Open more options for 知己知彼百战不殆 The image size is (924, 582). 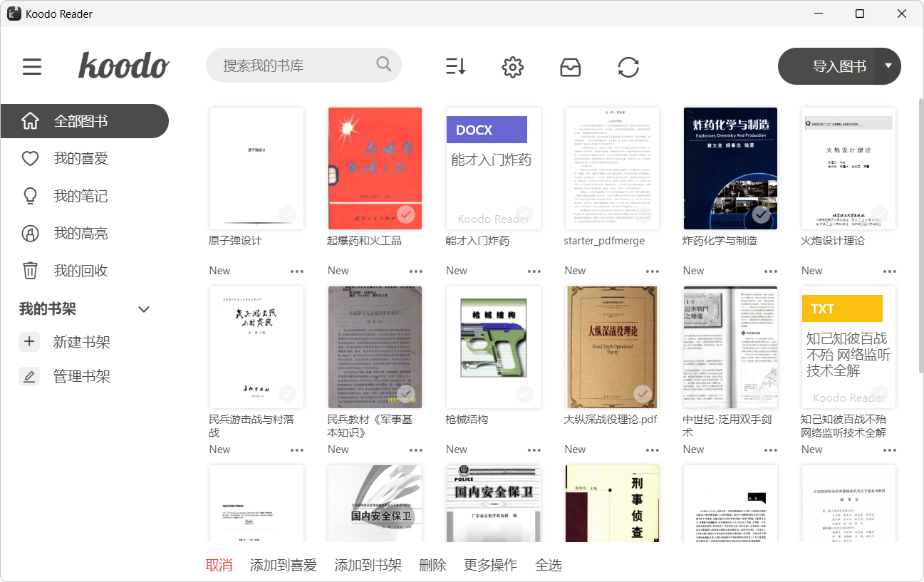889,450
